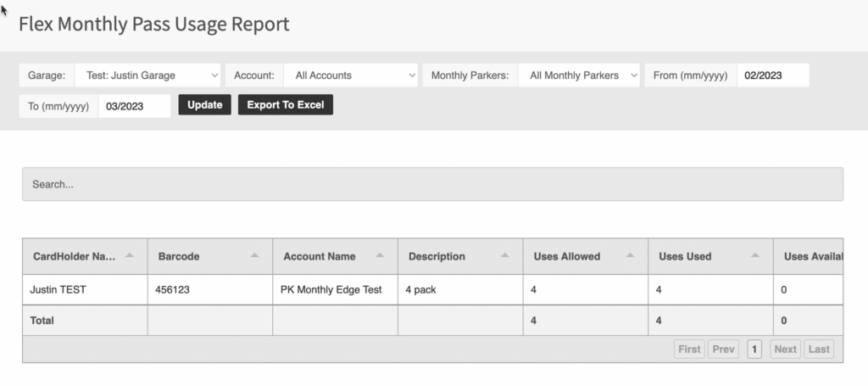Screen dimensions: 868x386
Task: Click the Prev pagination button
Action: tap(723, 349)
